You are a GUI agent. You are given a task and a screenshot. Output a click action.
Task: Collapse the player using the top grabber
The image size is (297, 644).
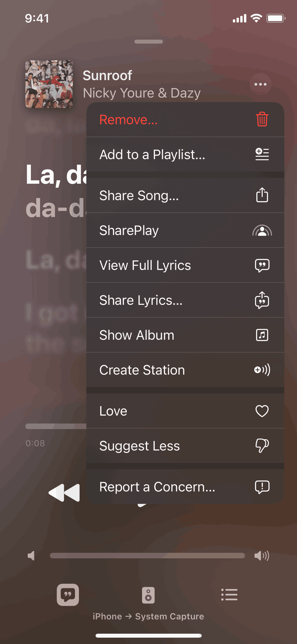pyautogui.click(x=148, y=42)
